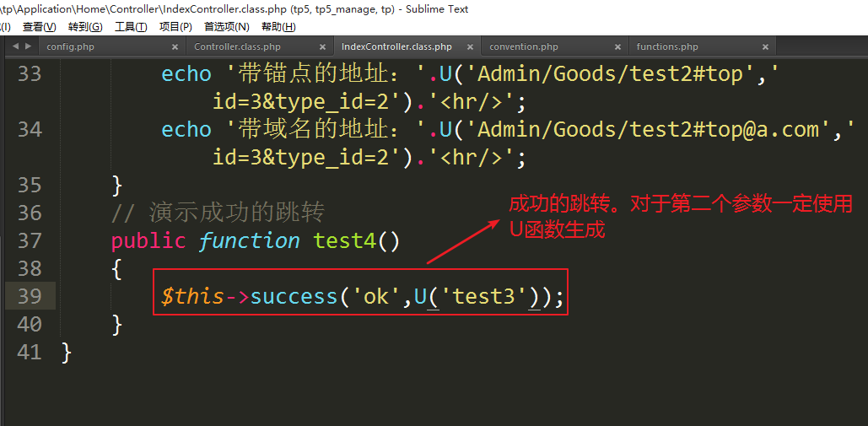The width and height of the screenshot is (868, 426).
Task: Open the 项目(P) menu
Action: pyautogui.click(x=175, y=27)
